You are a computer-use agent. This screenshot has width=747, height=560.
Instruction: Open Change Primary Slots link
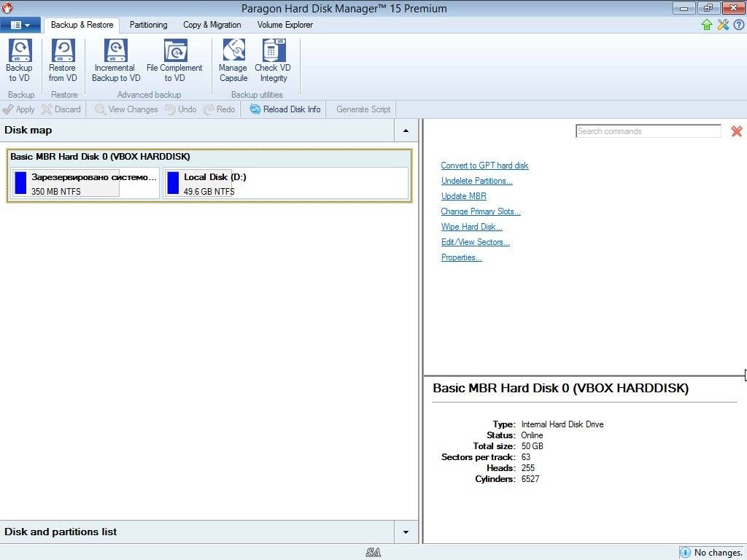481,211
